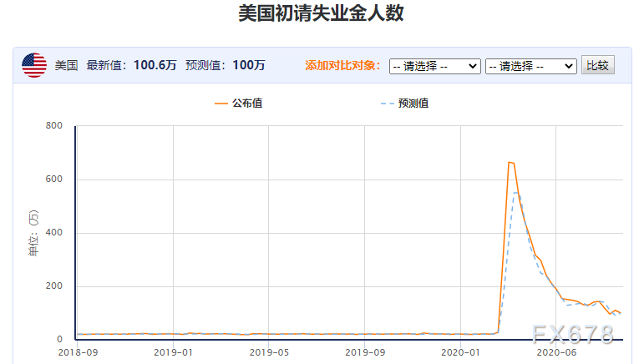
Task: Click the 600 y-axis label
Action: point(53,179)
